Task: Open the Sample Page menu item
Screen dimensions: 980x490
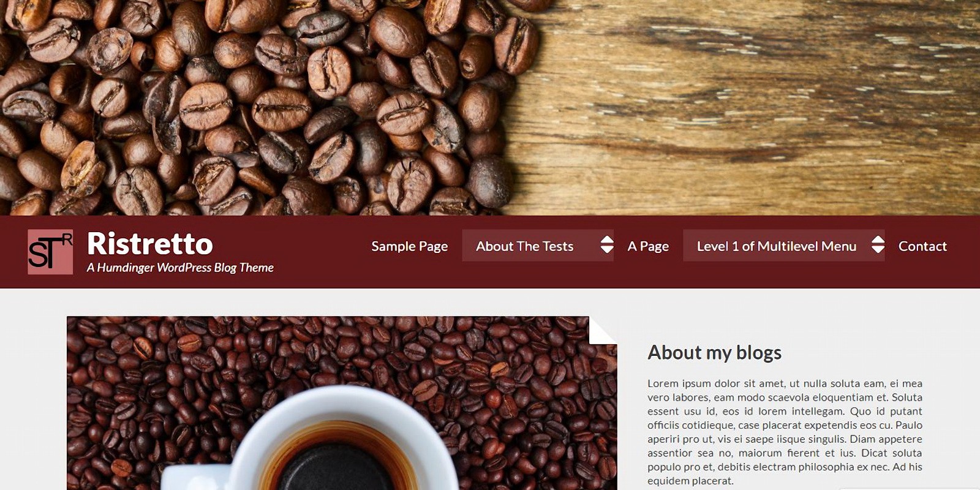Action: pyautogui.click(x=410, y=246)
